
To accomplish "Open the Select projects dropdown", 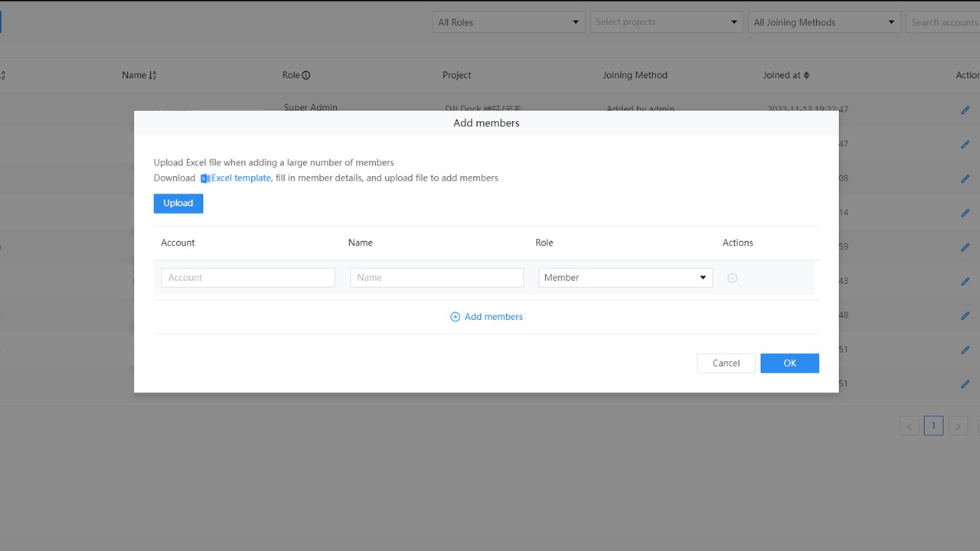I will [x=666, y=22].
